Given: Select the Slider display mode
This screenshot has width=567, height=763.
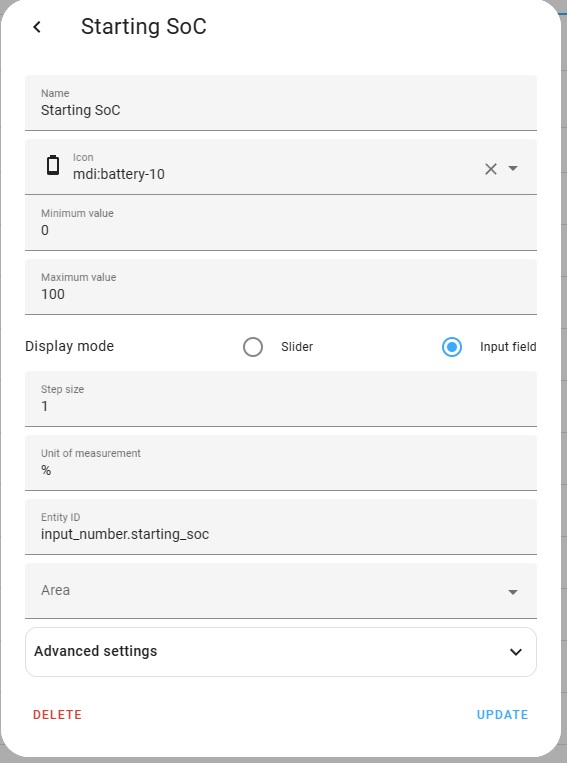Looking at the screenshot, I should click(253, 347).
